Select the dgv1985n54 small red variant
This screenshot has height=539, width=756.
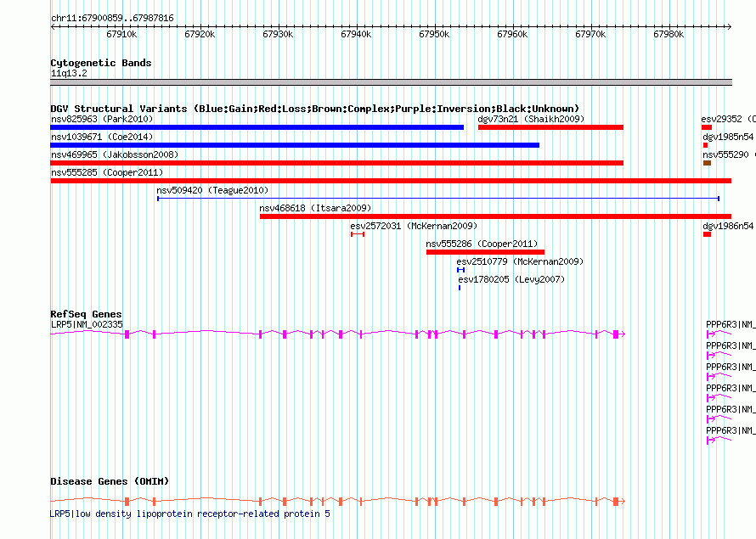click(x=705, y=145)
